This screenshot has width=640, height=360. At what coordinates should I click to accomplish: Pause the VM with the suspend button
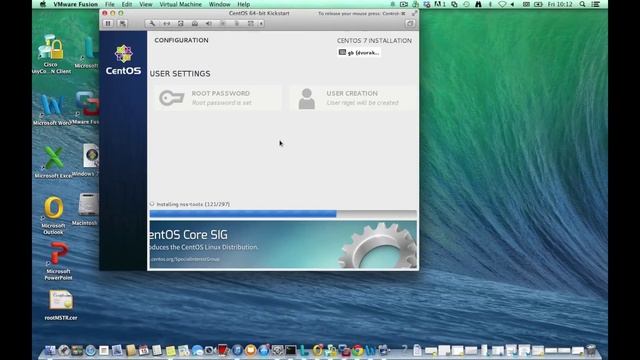[x=108, y=23]
